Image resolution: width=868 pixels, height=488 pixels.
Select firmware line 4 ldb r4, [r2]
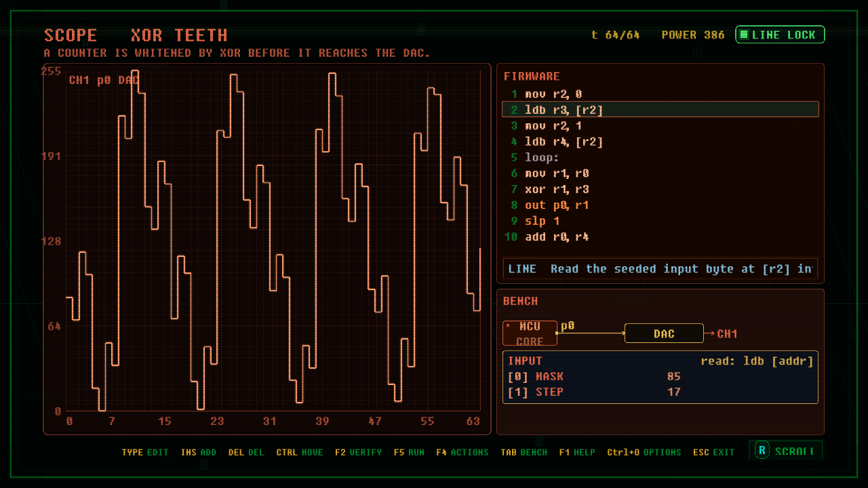pos(660,142)
